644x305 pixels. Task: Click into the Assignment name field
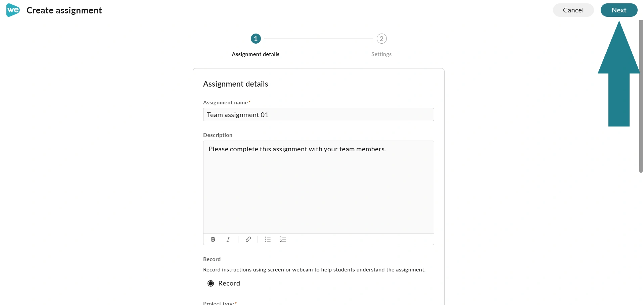pos(318,114)
